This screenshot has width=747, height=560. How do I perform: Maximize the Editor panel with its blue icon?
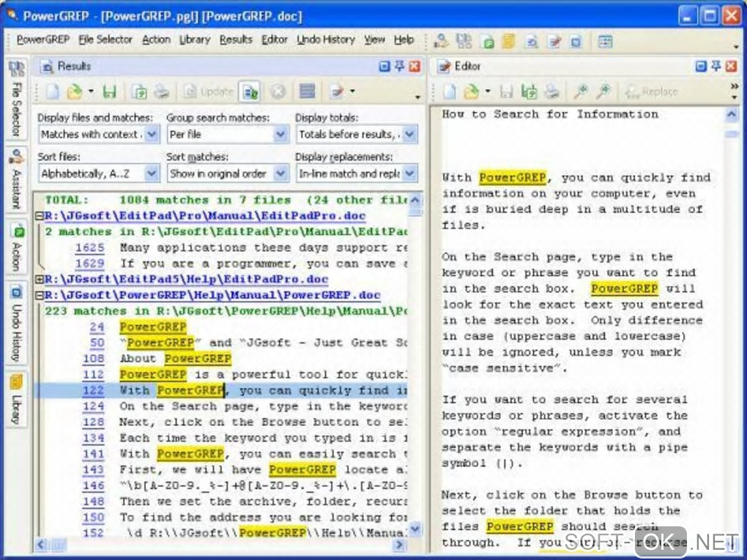701,66
